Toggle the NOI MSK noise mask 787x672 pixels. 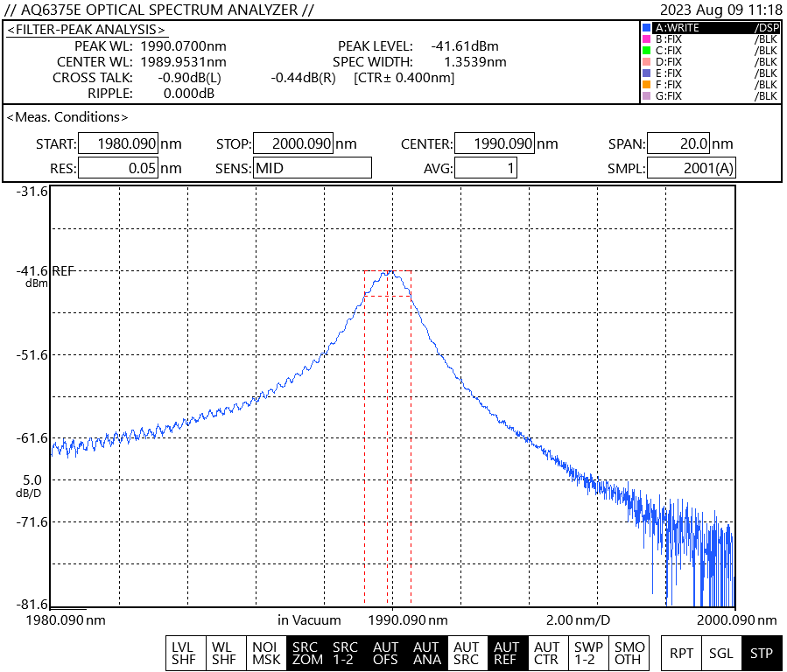tap(266, 653)
